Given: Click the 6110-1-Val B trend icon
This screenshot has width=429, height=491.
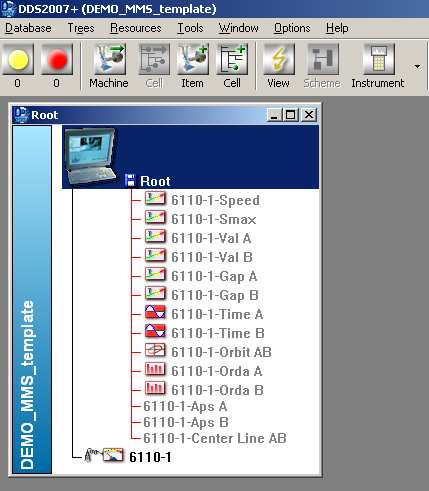Looking at the screenshot, I should click(155, 255).
